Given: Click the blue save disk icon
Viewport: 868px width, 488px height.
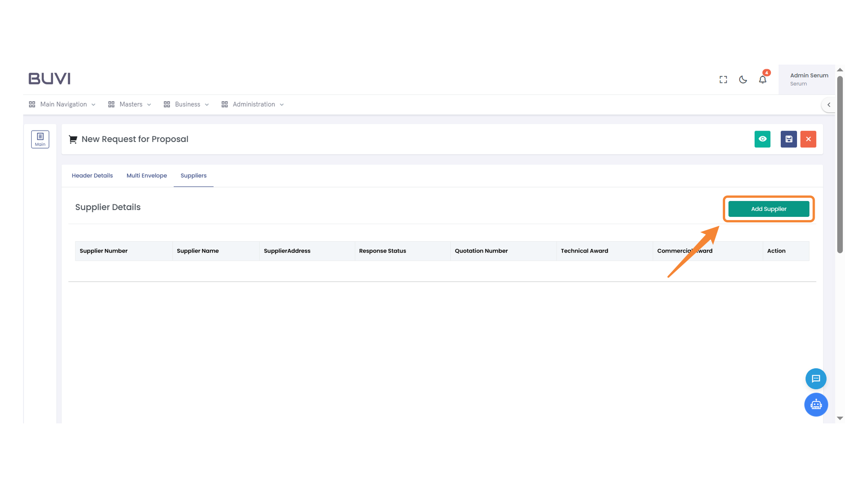Looking at the screenshot, I should click(x=788, y=139).
